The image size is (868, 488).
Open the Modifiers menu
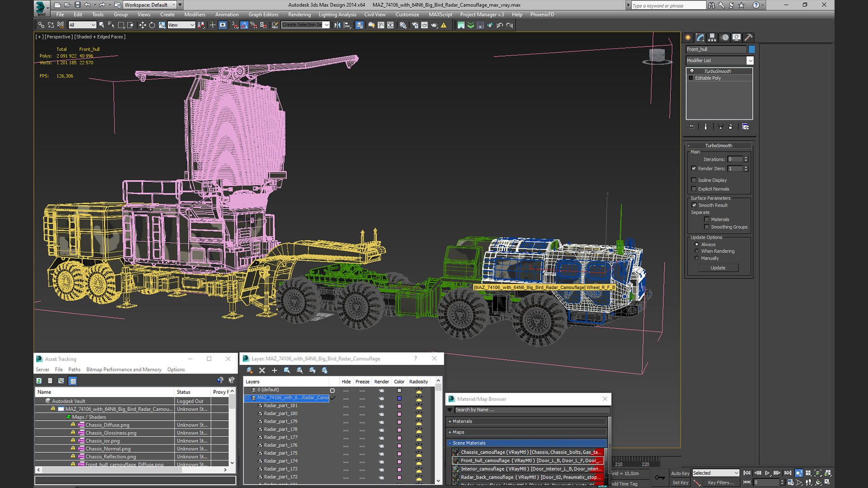[195, 14]
